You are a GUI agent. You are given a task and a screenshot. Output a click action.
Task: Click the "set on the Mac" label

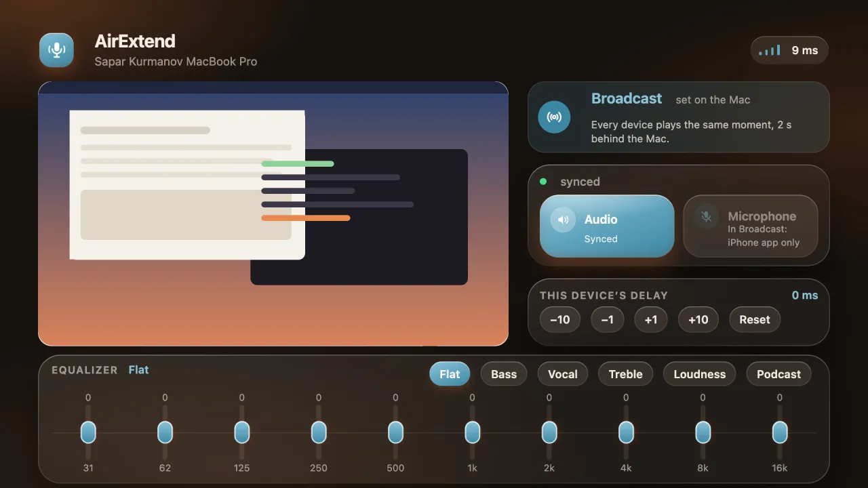[713, 100]
